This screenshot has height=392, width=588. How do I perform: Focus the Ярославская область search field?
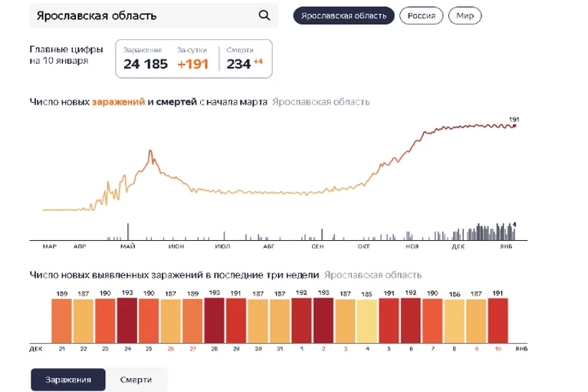pos(154,15)
